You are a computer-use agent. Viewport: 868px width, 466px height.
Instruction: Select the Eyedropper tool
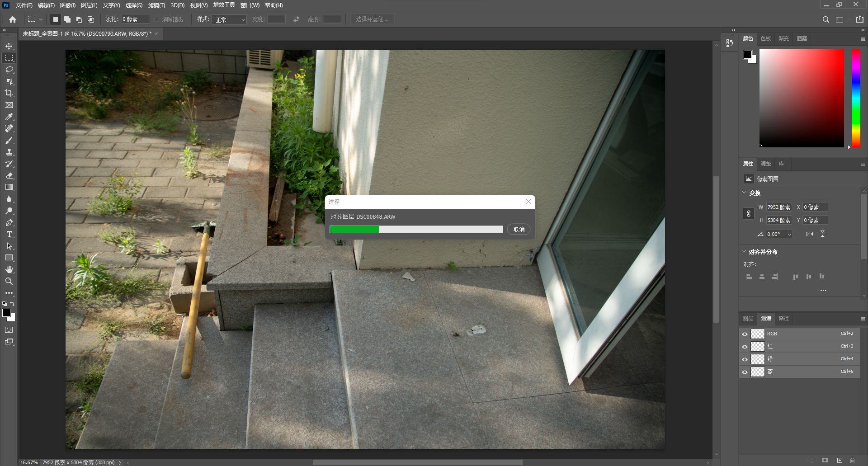click(x=9, y=117)
